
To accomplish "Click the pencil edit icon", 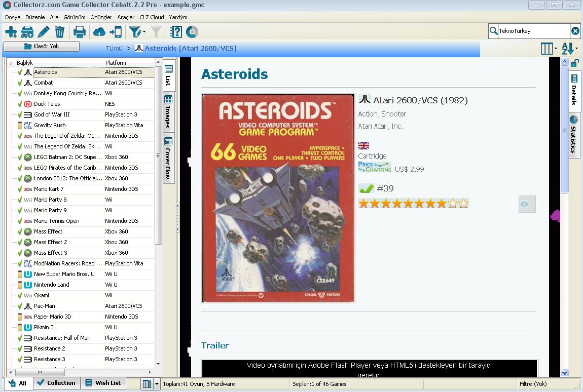I will [44, 32].
